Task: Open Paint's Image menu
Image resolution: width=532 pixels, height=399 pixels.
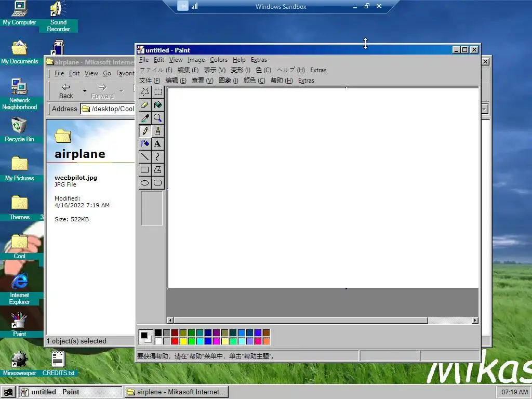Action: (x=196, y=60)
